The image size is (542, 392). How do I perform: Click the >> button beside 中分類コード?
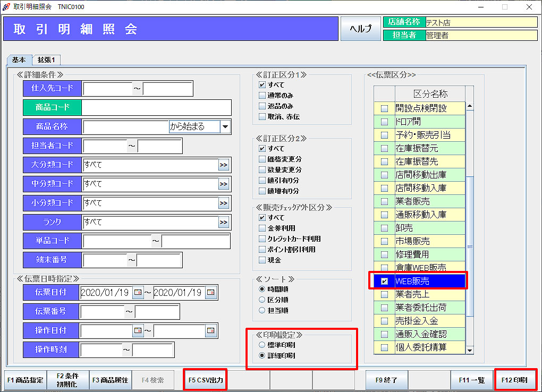click(x=224, y=184)
